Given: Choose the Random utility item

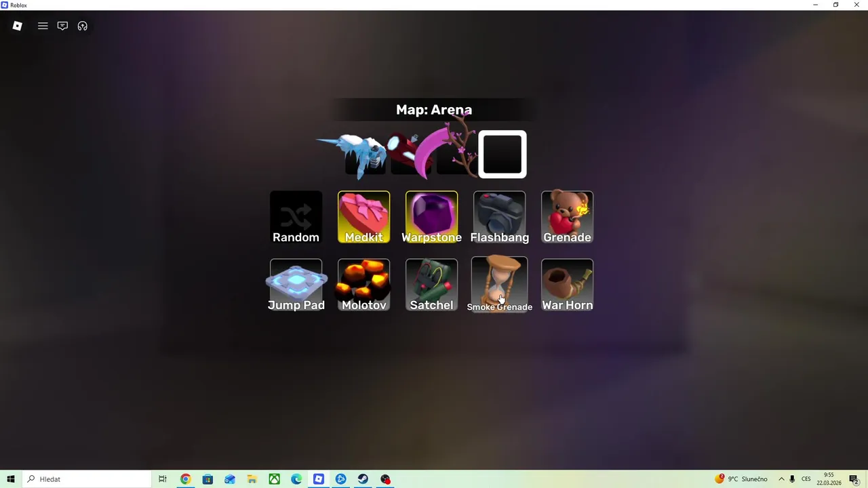Looking at the screenshot, I should coord(296,218).
